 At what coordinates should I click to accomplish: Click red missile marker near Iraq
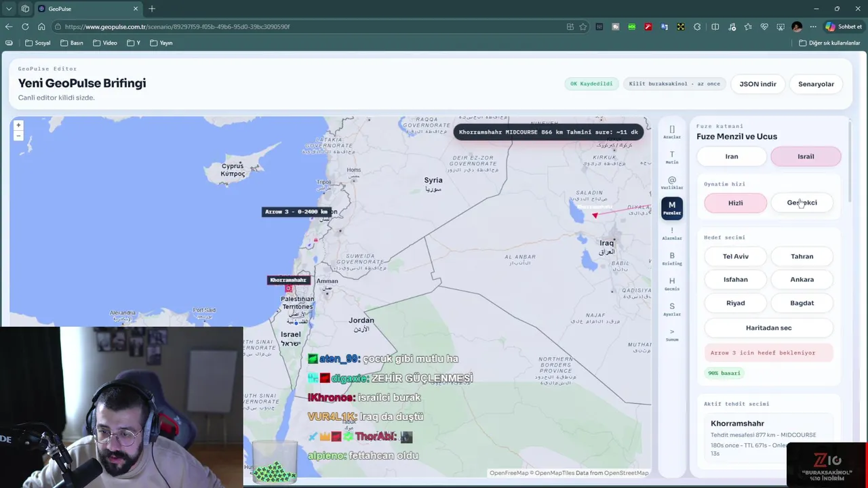coord(595,216)
